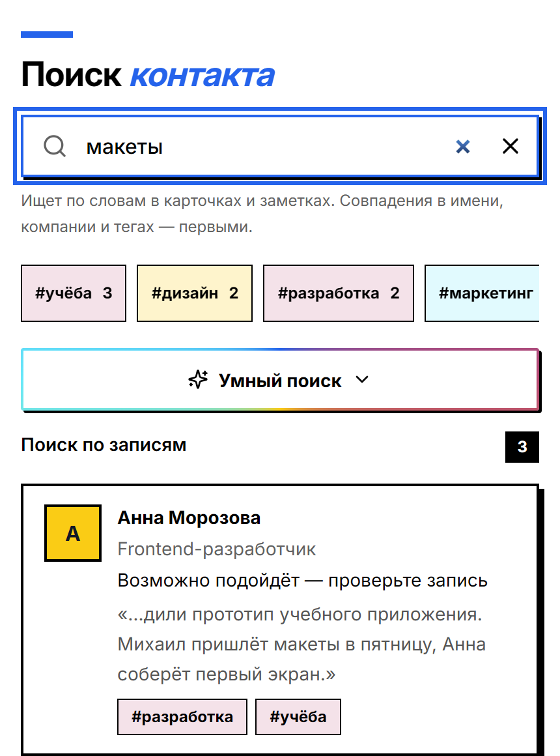Viewport: 560px width, 756px height.
Task: Open the contact name «Анна Морозова»
Action: (189, 518)
